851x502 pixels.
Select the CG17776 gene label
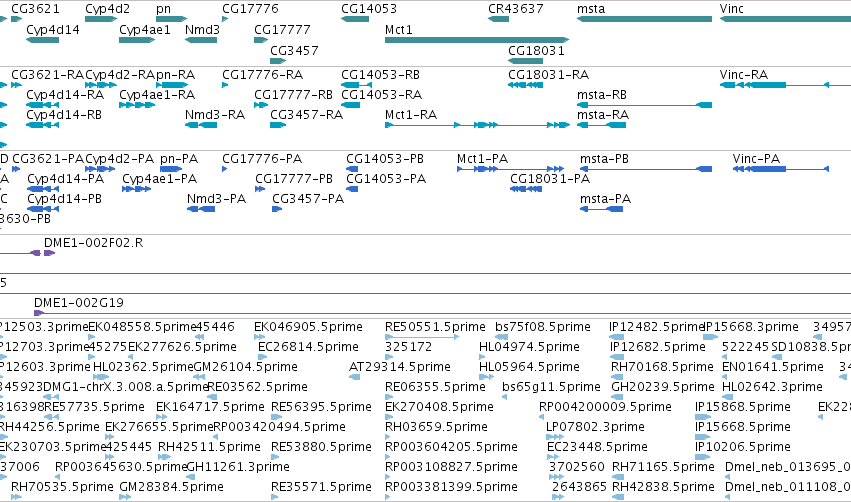[250, 9]
